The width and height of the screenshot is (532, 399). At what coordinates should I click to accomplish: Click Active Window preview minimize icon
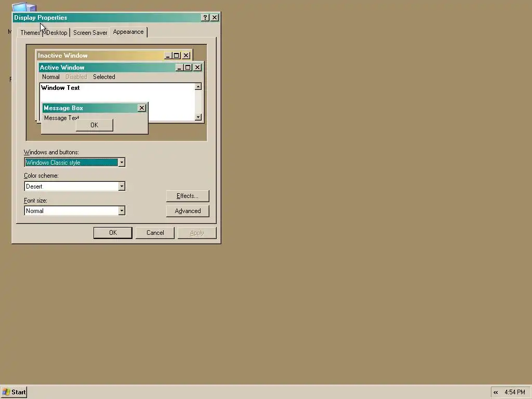179,68
